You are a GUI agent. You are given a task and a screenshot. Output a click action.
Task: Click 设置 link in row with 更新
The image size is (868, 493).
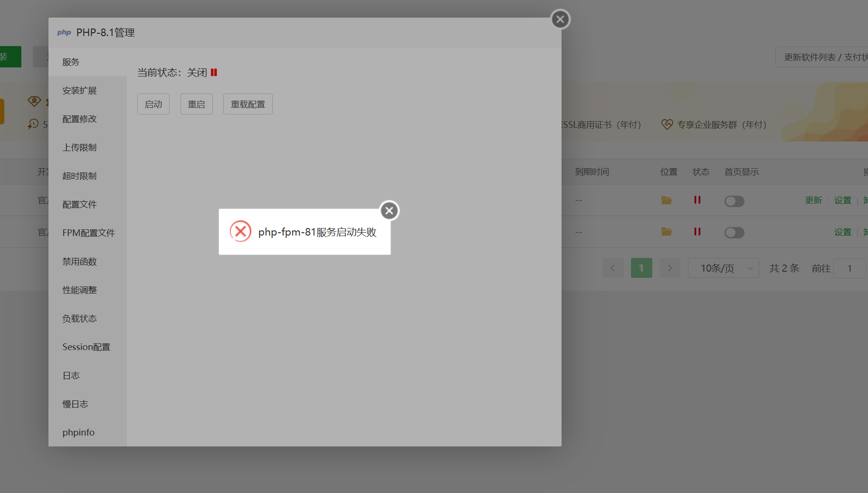coord(843,200)
